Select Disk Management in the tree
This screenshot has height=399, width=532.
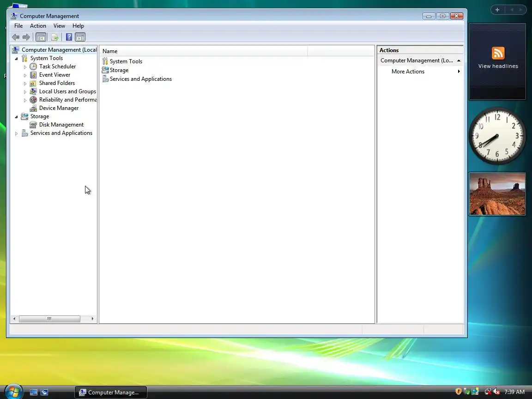coord(61,125)
